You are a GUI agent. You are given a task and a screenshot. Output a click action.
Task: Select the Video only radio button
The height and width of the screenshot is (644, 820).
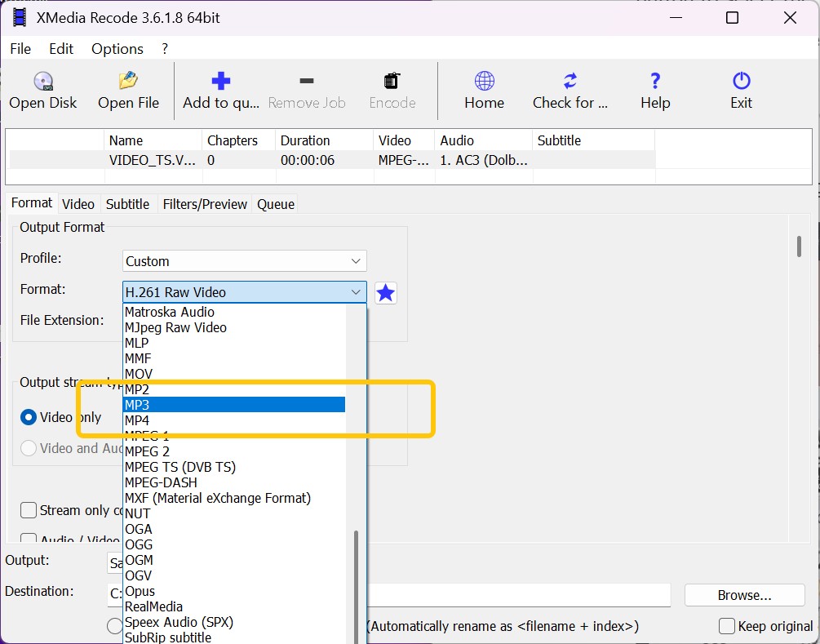pos(29,417)
